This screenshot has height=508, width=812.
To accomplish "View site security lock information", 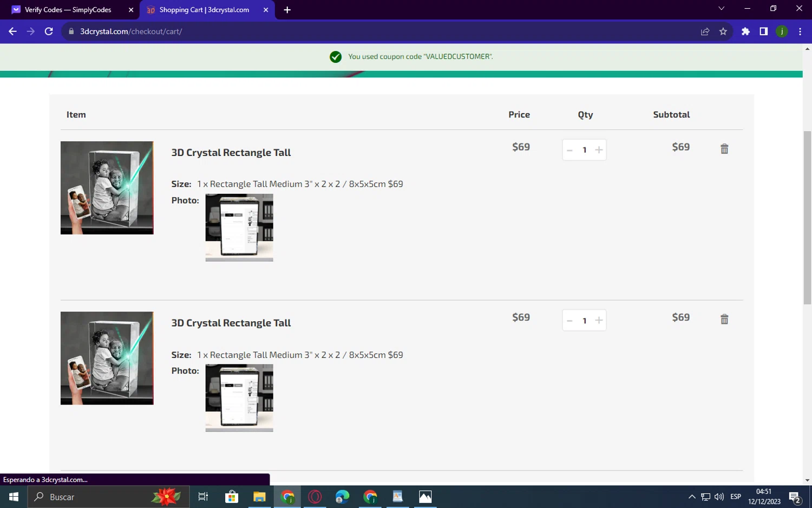I will click(x=71, y=31).
